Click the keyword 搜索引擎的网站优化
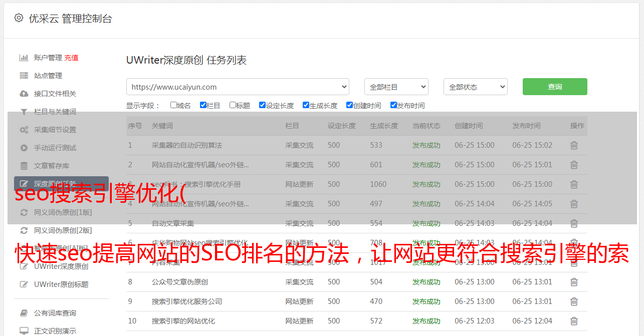644x336 pixels. pos(183,321)
